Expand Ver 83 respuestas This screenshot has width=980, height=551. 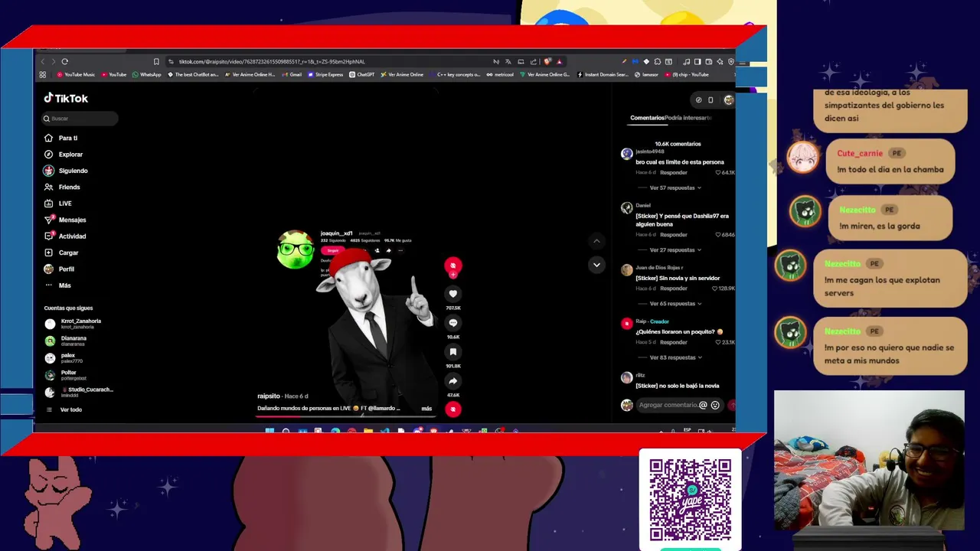click(x=675, y=358)
